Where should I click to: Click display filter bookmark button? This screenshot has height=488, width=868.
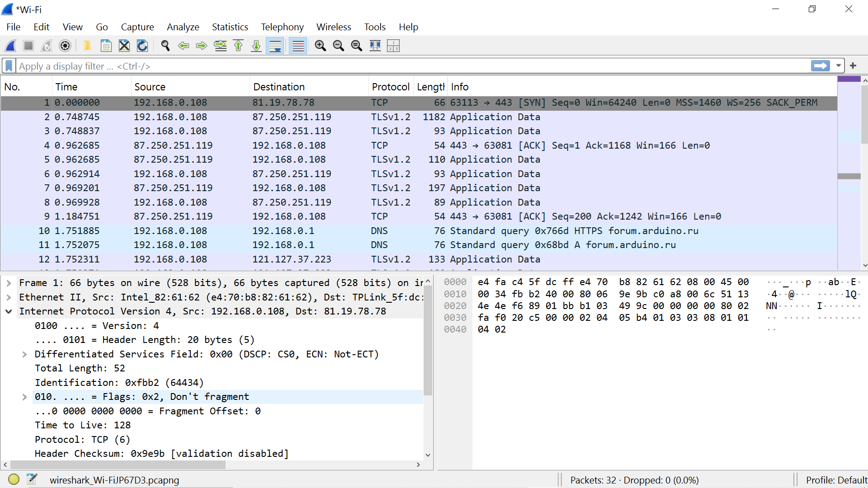click(9, 66)
